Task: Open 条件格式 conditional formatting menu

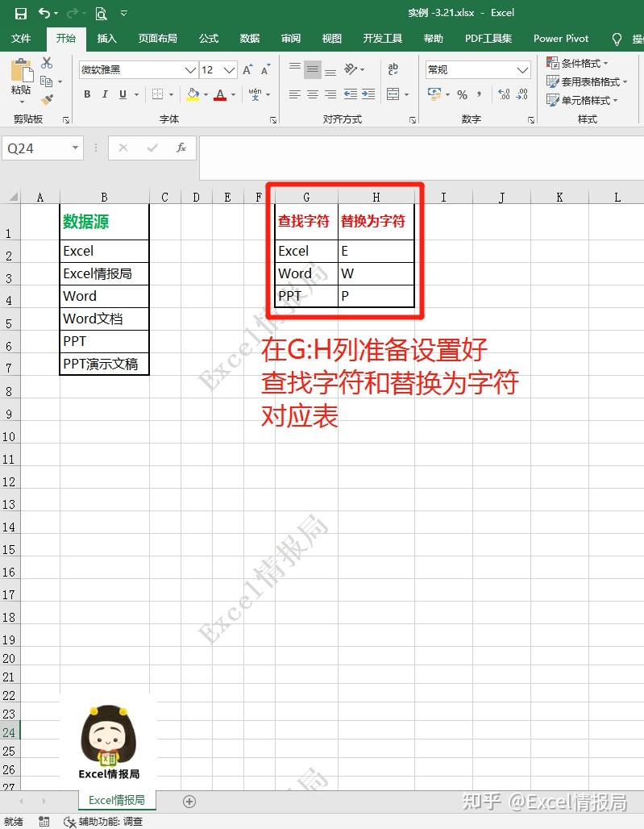Action: [577, 64]
